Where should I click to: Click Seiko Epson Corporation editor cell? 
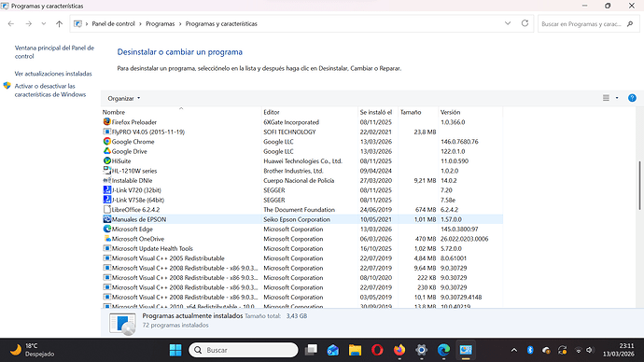click(297, 219)
